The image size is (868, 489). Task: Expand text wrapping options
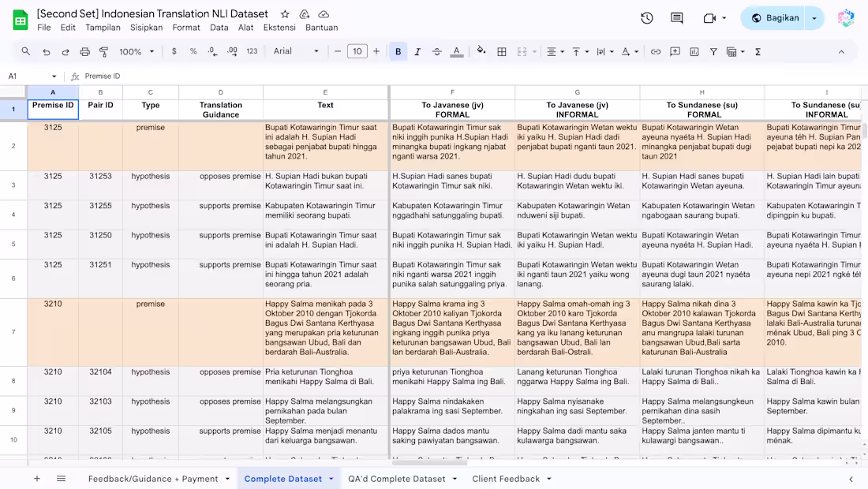coord(612,52)
